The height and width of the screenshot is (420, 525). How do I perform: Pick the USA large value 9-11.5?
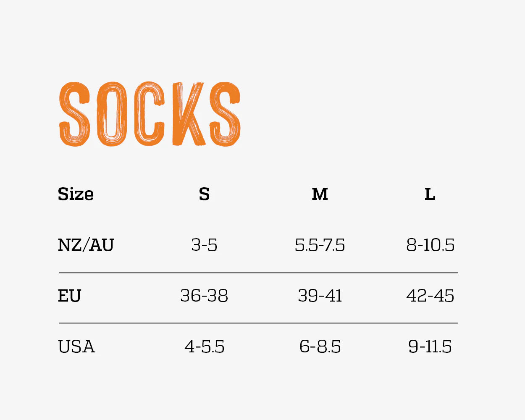pyautogui.click(x=430, y=347)
